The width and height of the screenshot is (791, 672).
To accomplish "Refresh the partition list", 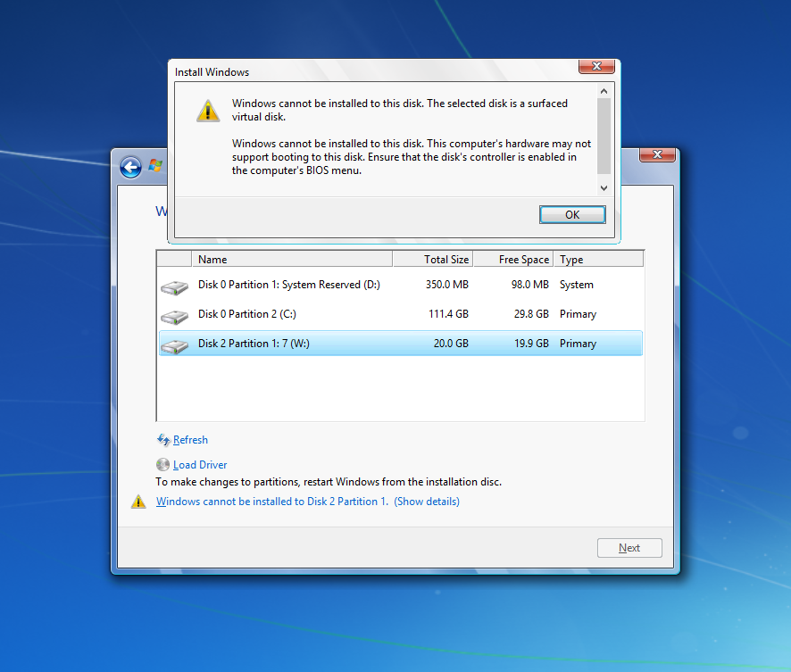I will (x=190, y=440).
